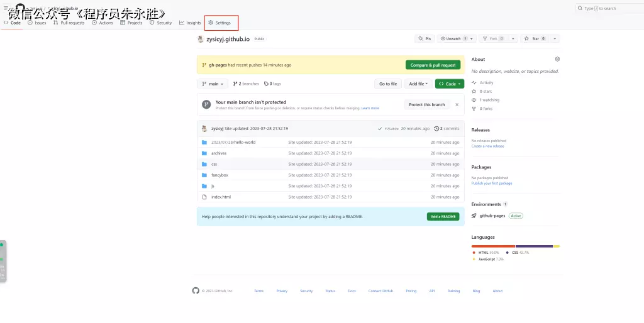
Task: Open the Add file dropdown
Action: coord(418,84)
